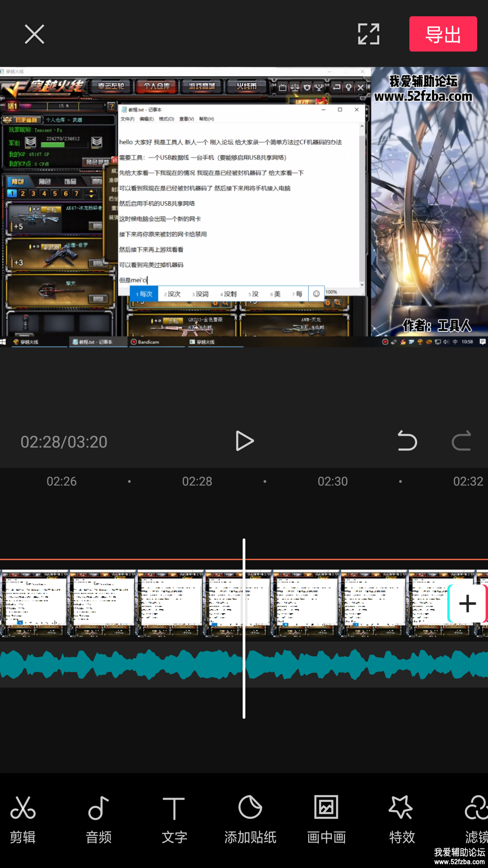Image resolution: width=488 pixels, height=868 pixels.
Task: Tap the 02:30 ruler mark
Action: [x=333, y=481]
